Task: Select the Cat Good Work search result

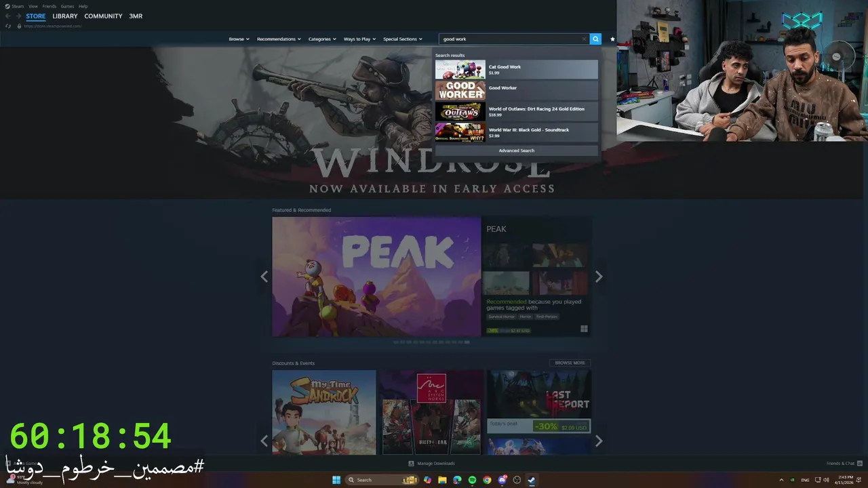Action: [x=517, y=69]
